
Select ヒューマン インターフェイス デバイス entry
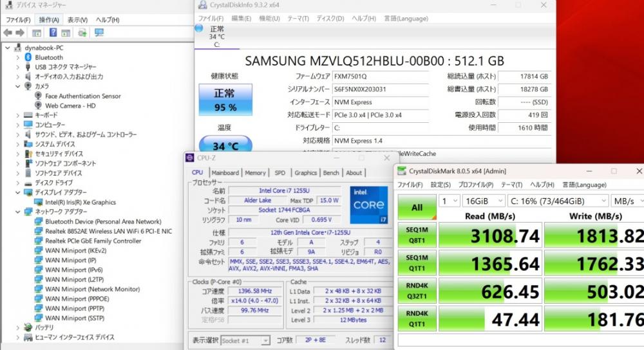(74, 337)
